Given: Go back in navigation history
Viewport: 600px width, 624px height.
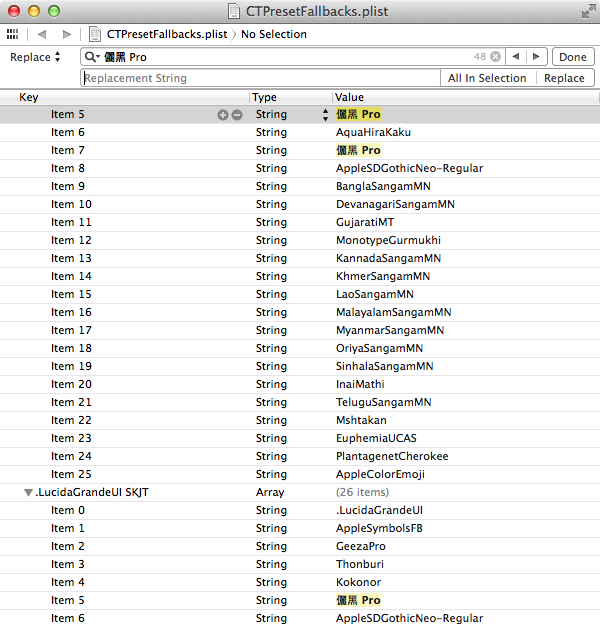Looking at the screenshot, I should pyautogui.click(x=42, y=34).
